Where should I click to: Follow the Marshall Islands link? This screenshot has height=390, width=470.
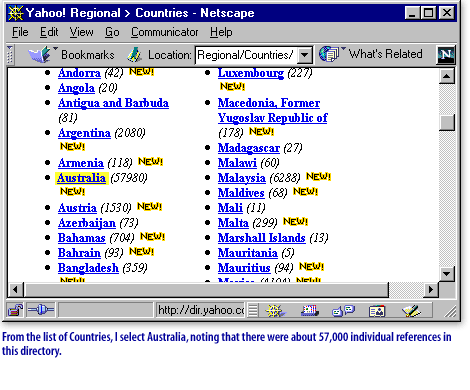coord(262,238)
